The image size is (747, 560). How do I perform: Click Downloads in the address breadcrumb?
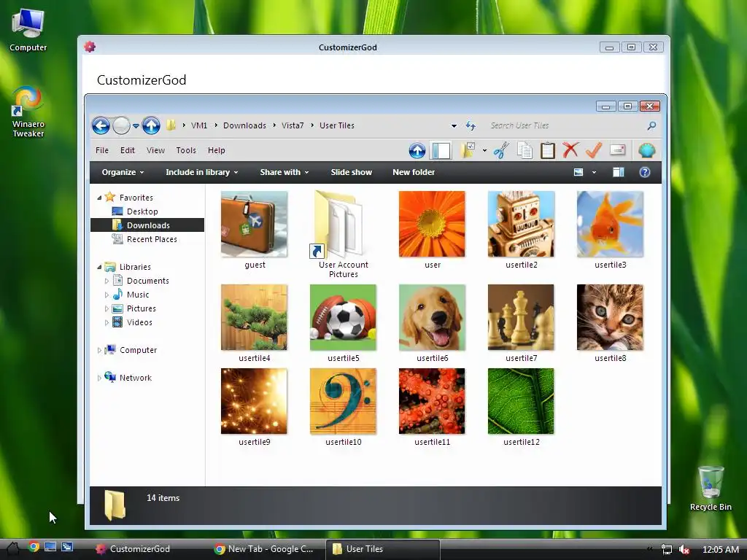pos(244,125)
